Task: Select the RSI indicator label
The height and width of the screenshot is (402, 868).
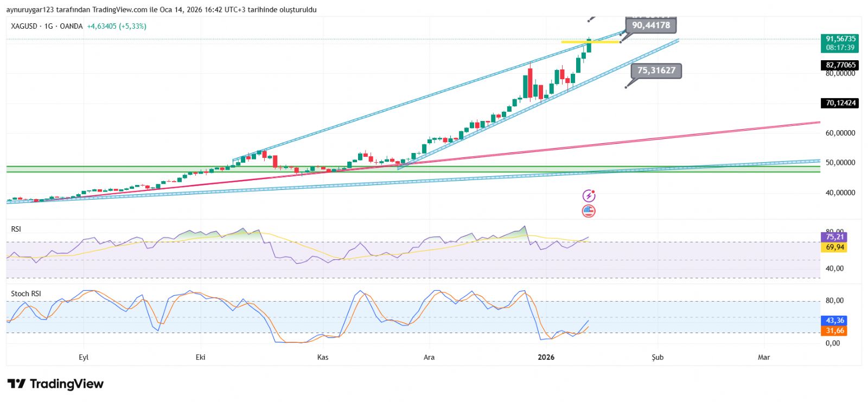Action: 16,229
